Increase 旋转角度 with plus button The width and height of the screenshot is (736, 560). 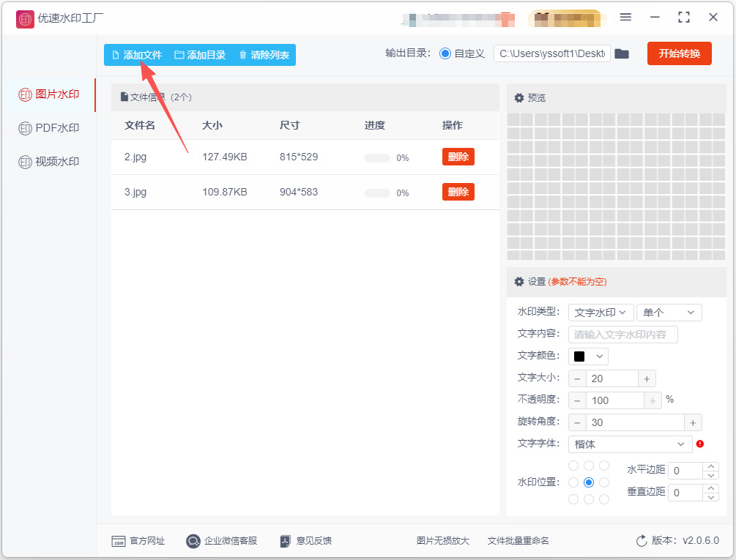(693, 422)
